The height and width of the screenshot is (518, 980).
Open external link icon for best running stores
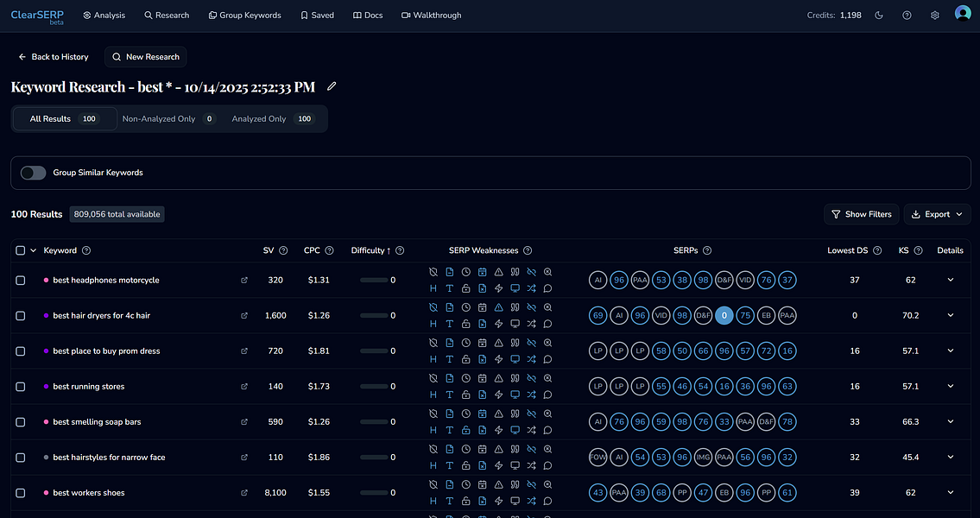pos(244,387)
